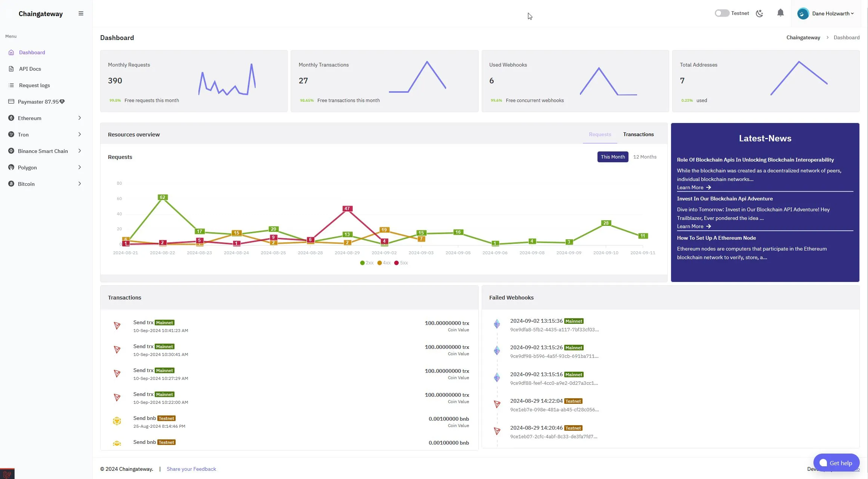This screenshot has width=868, height=479.
Task: Click the Dashboard menu icon
Action: (11, 52)
